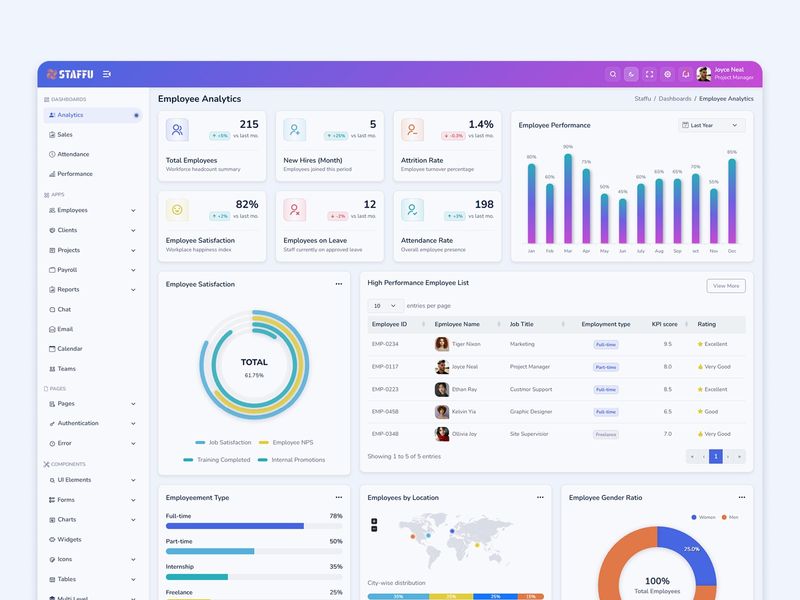Image resolution: width=800 pixels, height=600 pixels.
Task: Click the Staffu logo
Action: (70, 74)
